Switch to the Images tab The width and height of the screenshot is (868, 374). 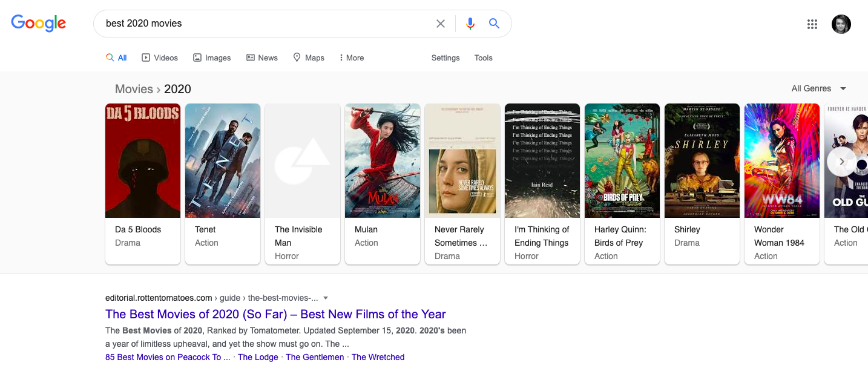tap(212, 57)
